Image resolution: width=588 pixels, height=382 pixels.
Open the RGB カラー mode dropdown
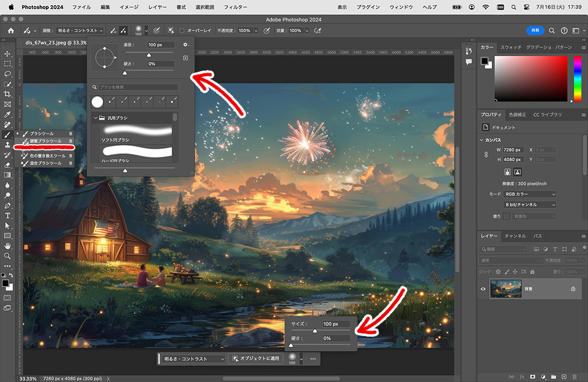(x=529, y=194)
